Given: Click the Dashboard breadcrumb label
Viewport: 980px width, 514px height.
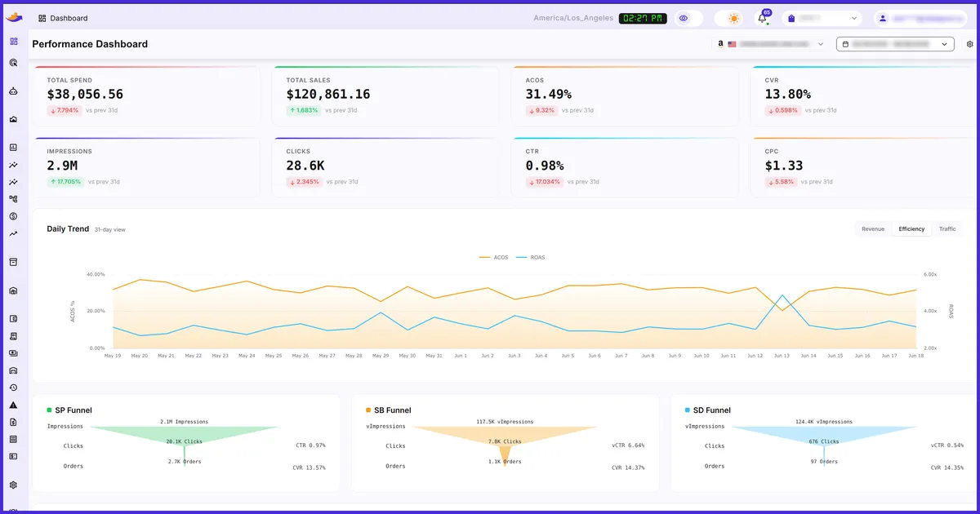Looking at the screenshot, I should click(69, 18).
